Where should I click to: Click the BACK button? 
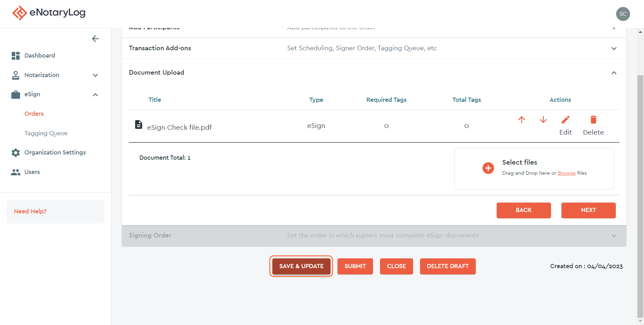click(x=523, y=210)
